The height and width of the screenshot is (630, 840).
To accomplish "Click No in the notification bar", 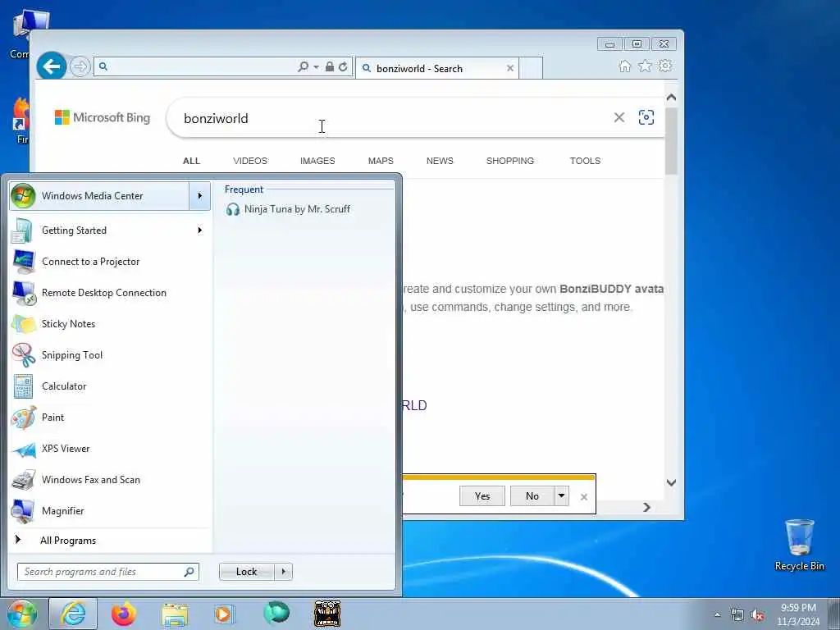I will tap(532, 496).
